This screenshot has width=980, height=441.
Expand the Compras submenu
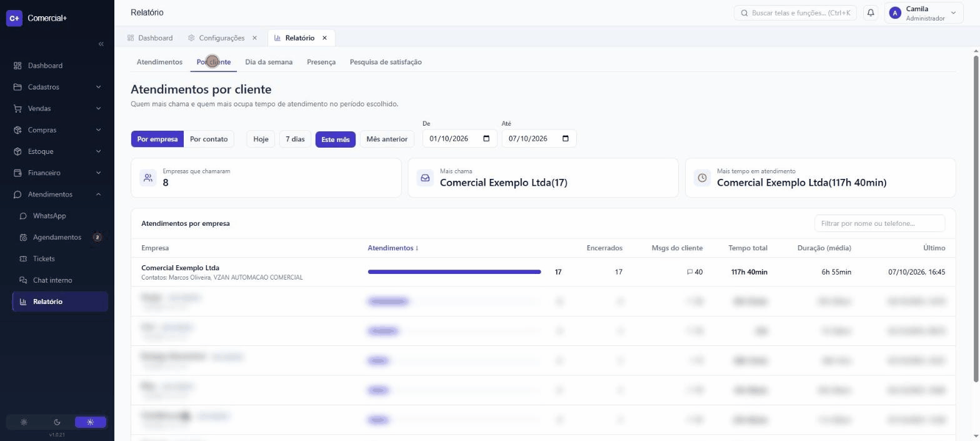[x=59, y=130]
